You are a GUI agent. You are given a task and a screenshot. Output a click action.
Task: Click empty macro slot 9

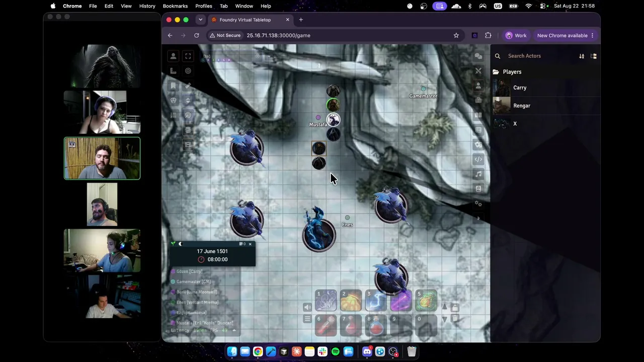(401, 326)
